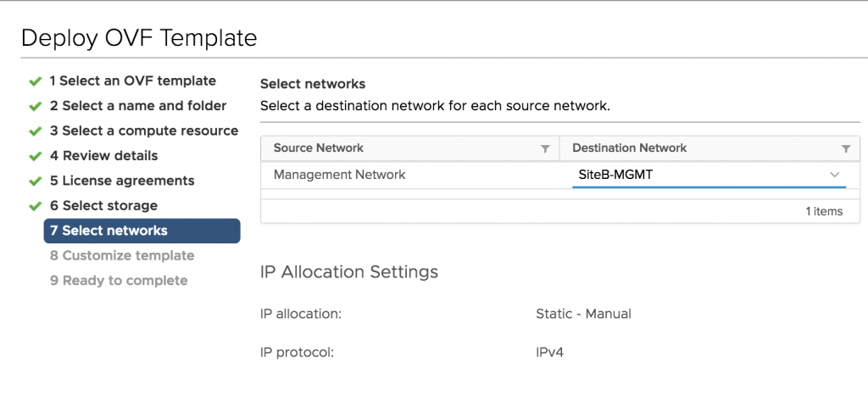Go to step 2 Select a name and folder
Screen dimensions: 868x413
(138, 106)
